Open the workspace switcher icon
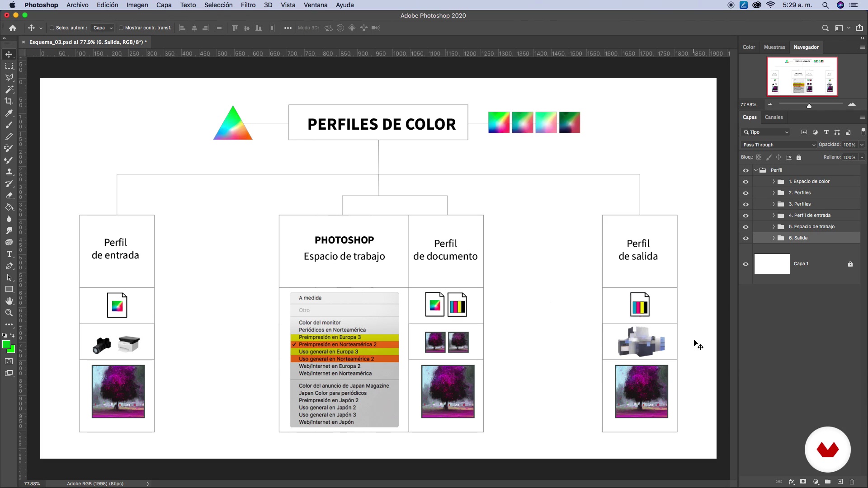Viewport: 868px width, 488px height. [839, 28]
